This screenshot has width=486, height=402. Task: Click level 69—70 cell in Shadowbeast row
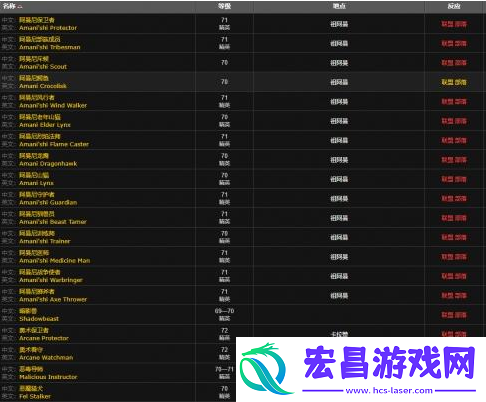pos(224,314)
